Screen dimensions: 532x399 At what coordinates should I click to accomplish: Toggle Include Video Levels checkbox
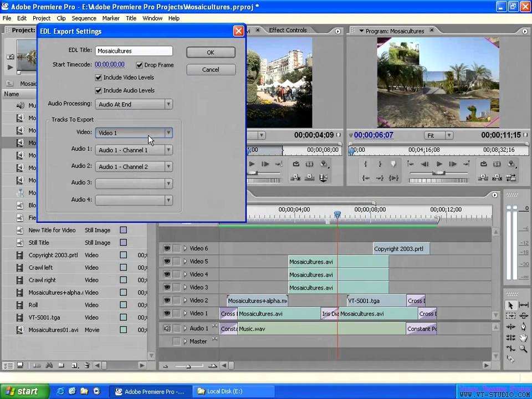point(99,78)
